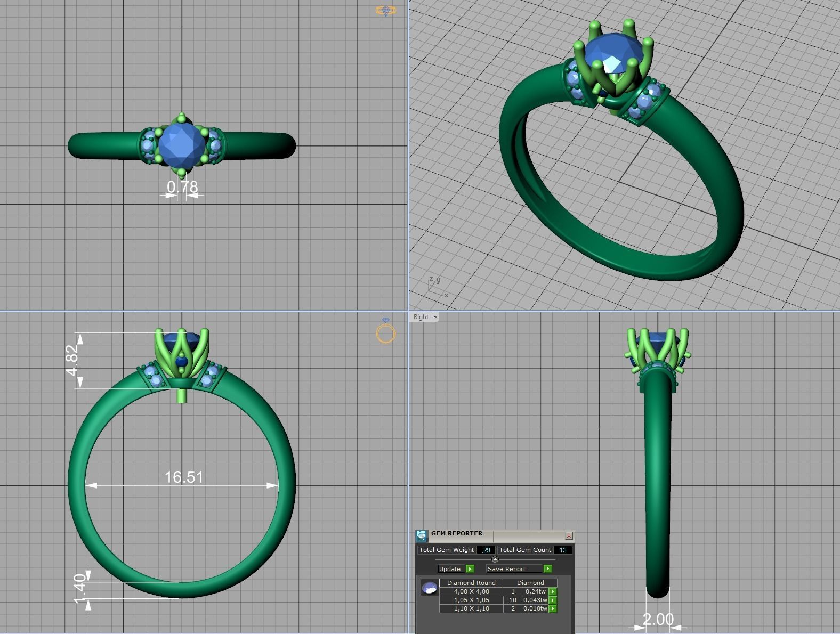Viewport: 840px width, 634px height.
Task: Click the Total Gem Weight value field
Action: click(486, 550)
